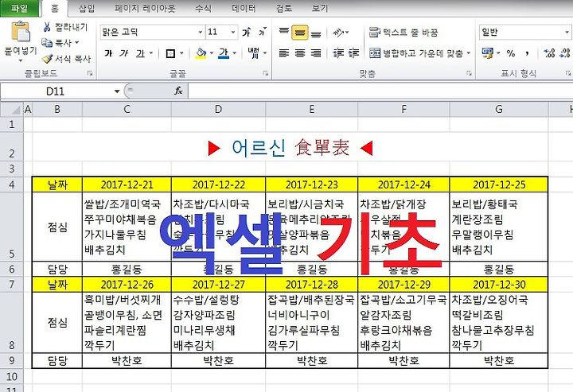
Task: Click the phonetic guide 내천 icon
Action: click(254, 53)
